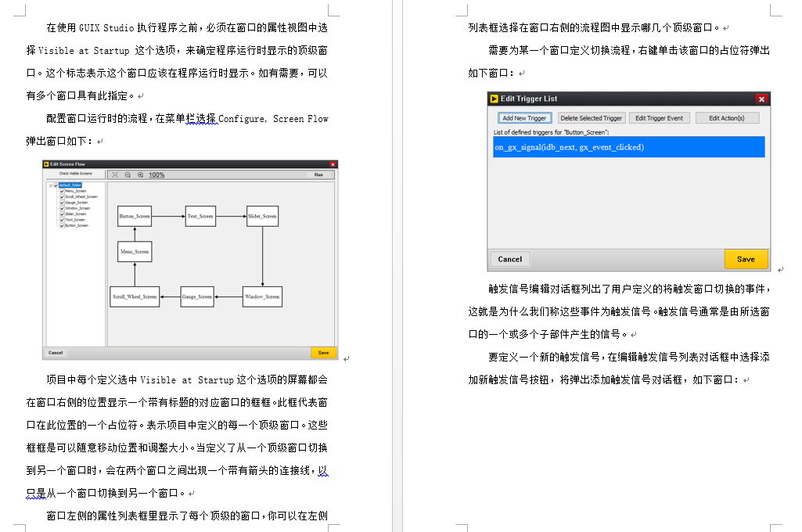Click Gauge_Screen box in flow diagram
The image size is (802, 532).
point(197,297)
